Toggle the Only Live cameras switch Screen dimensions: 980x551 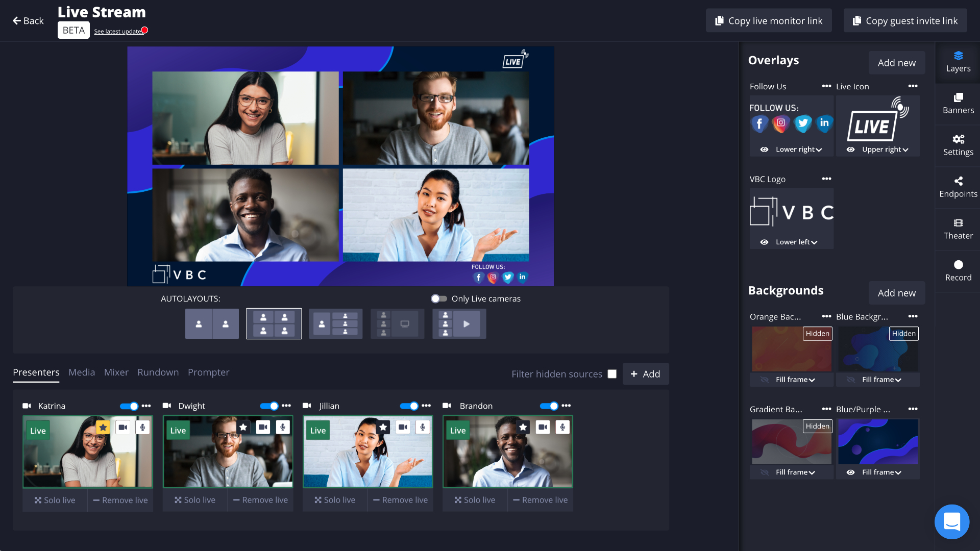pos(438,299)
